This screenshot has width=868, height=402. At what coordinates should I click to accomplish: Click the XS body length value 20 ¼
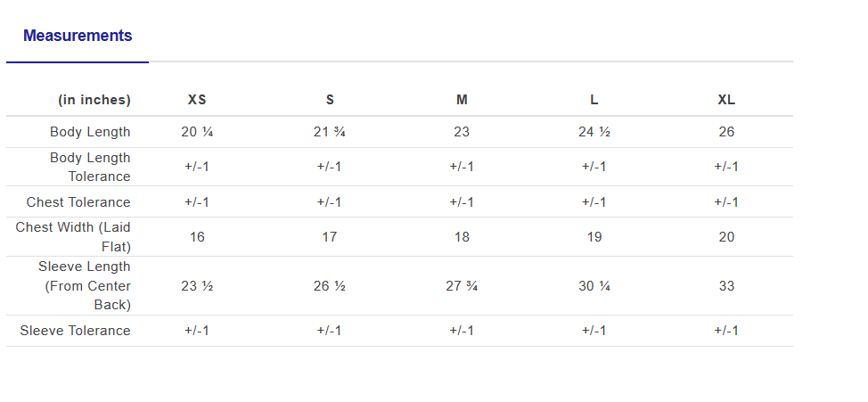pos(197,132)
